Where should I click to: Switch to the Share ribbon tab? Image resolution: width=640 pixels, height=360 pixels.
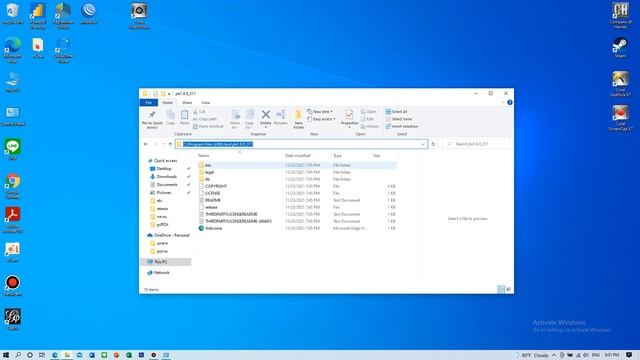[x=187, y=102]
